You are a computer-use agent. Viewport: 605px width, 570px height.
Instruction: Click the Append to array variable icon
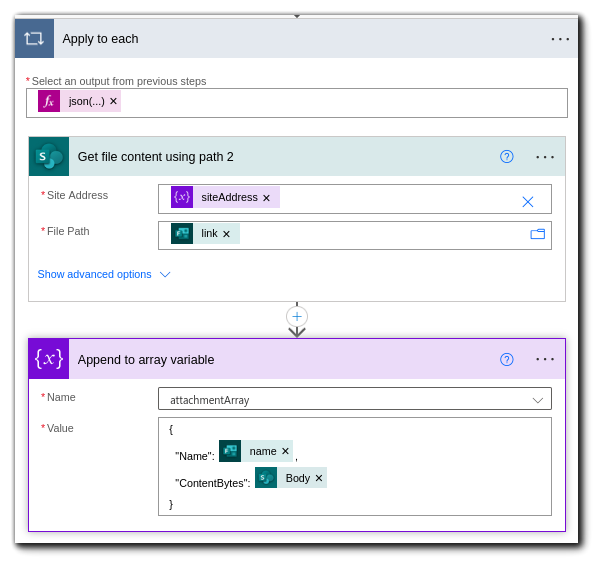click(49, 359)
